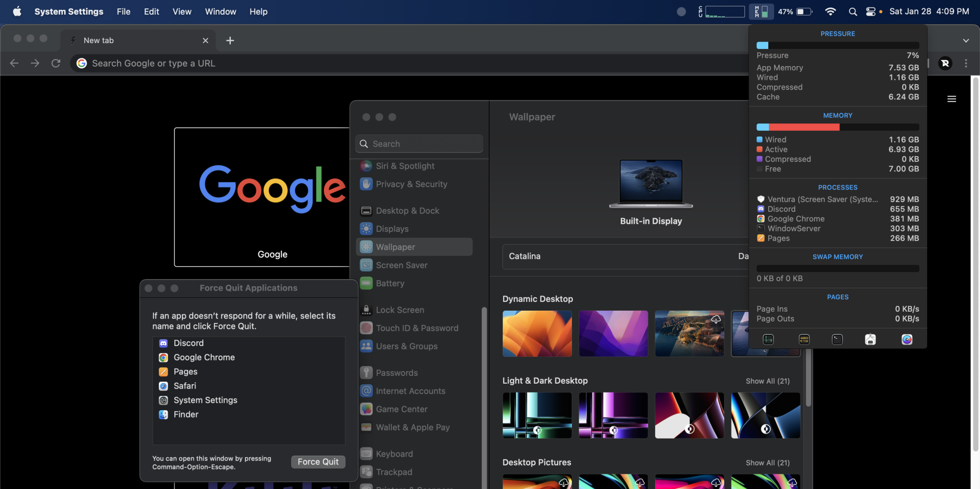Launch Console from the memory panel footer
Image resolution: width=980 pixels, height=489 pixels.
(x=804, y=340)
